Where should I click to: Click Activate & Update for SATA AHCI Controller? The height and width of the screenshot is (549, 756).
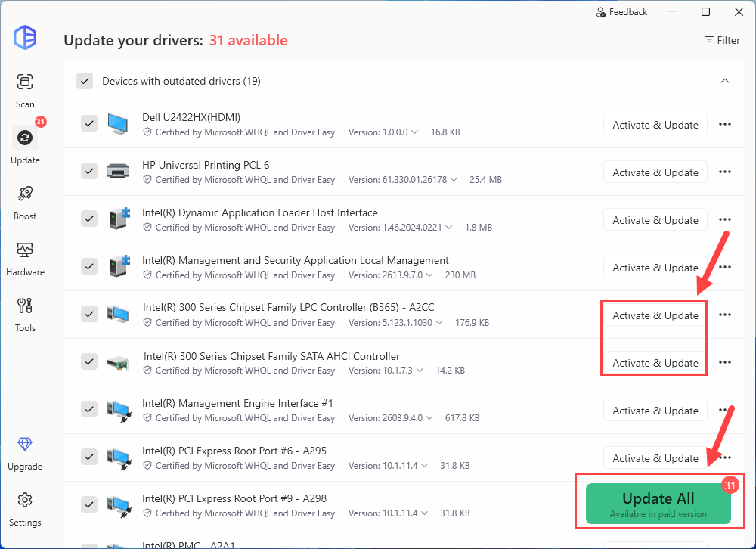coord(655,363)
